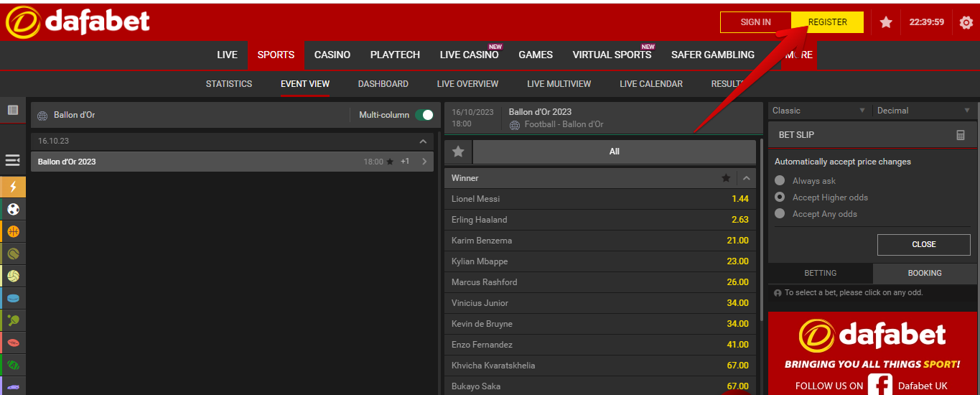This screenshot has height=395, width=980.
Task: Click the Facebook icon in the banner
Action: [x=879, y=386]
